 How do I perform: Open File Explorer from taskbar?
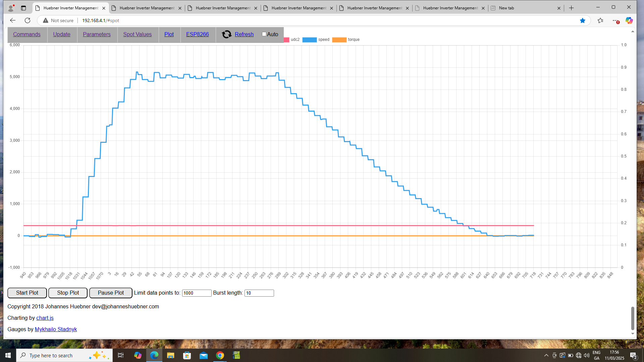(171, 355)
